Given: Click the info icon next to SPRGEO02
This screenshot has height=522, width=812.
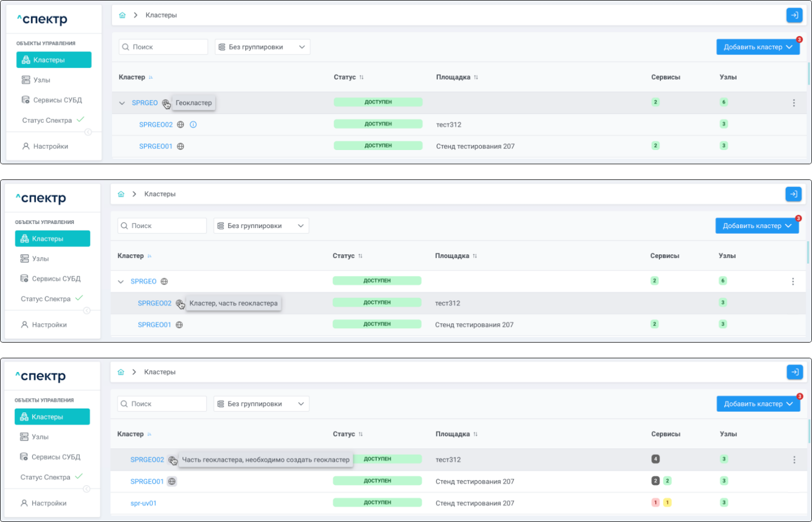Looking at the screenshot, I should [x=193, y=125].
